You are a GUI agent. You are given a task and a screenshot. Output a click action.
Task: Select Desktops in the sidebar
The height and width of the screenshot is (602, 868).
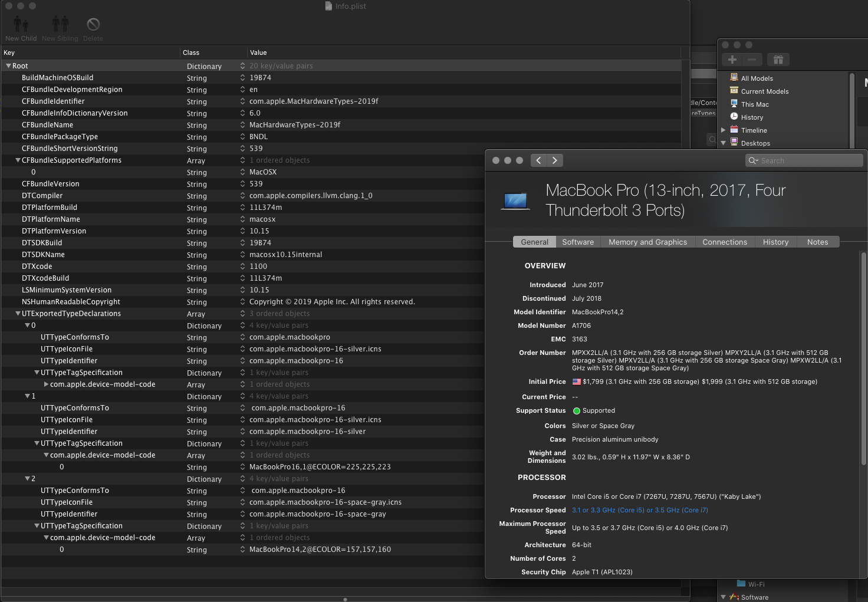point(755,143)
